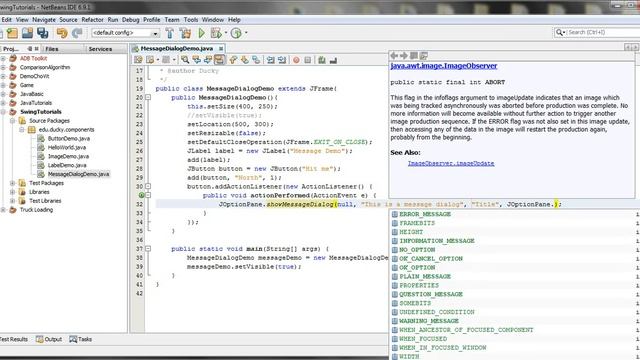Click the search magnifier icon
The image size is (640, 360).
click(x=559, y=32)
